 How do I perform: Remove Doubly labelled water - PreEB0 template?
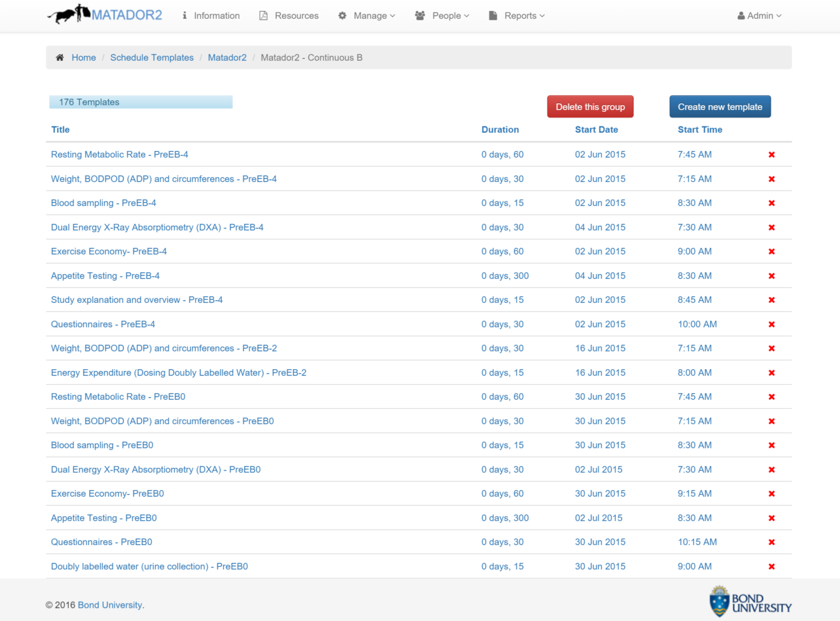click(x=771, y=567)
